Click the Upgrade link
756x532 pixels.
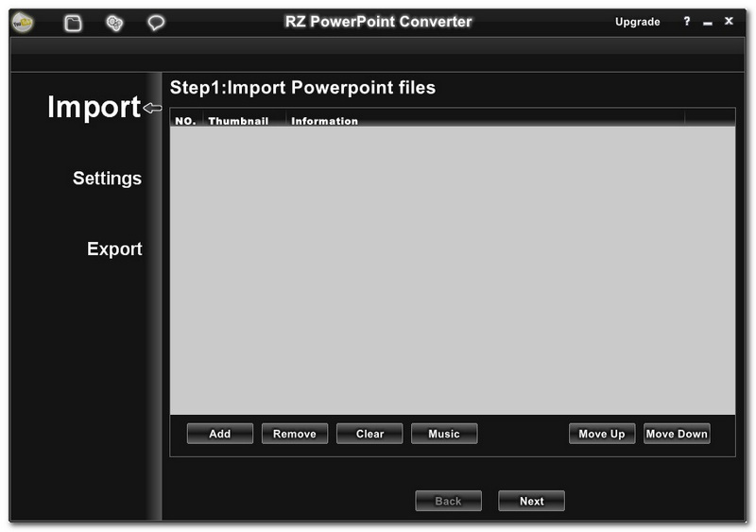click(x=637, y=22)
